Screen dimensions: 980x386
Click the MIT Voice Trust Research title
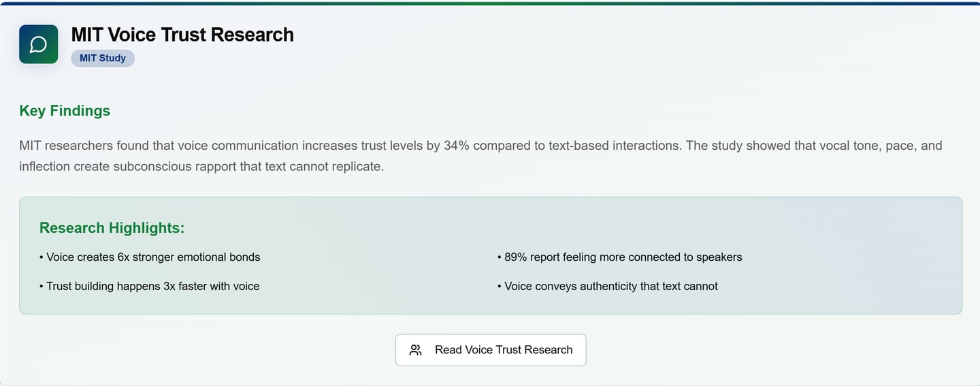tap(182, 35)
